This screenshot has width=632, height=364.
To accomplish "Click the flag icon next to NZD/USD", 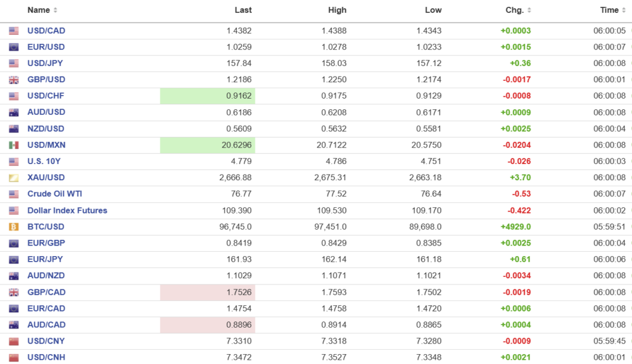I will click(14, 129).
